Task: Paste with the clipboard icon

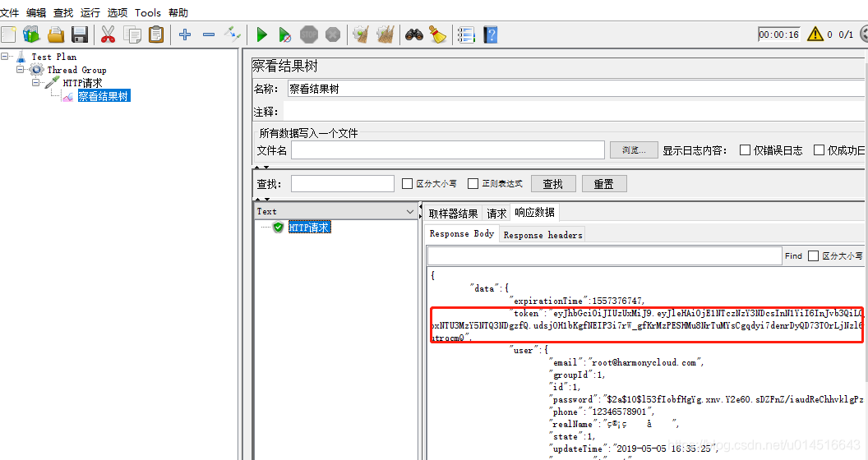Action: pyautogui.click(x=157, y=34)
